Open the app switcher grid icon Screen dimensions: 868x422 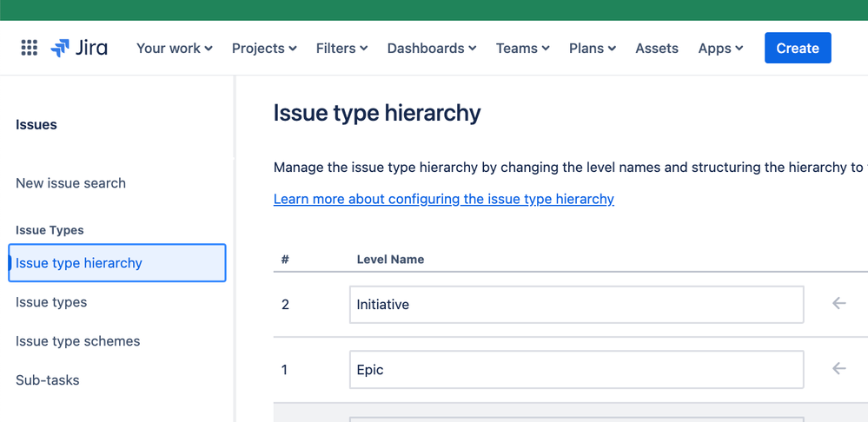(29, 48)
